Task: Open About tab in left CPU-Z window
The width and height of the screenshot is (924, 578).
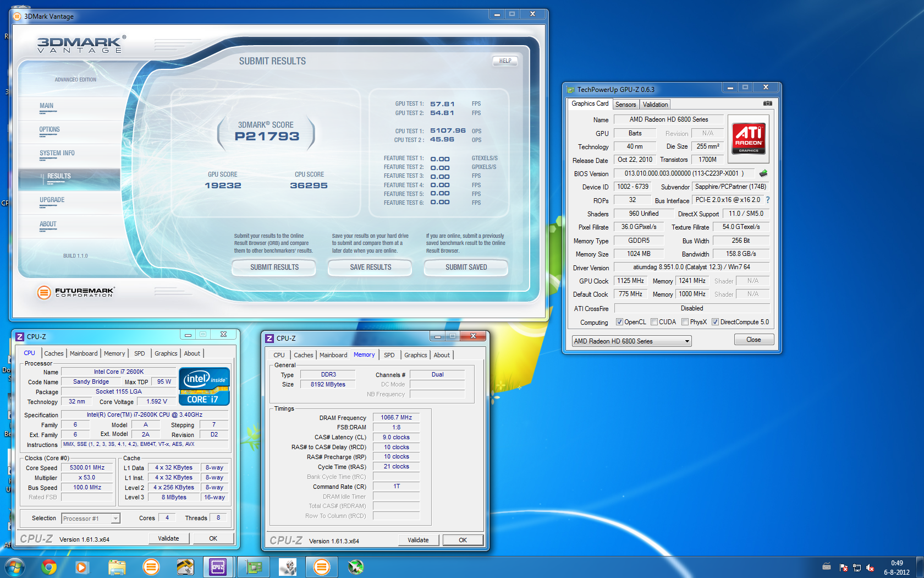Action: 192,353
